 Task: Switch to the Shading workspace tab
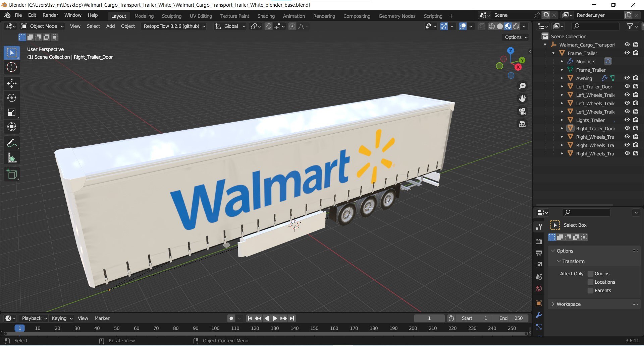click(266, 16)
